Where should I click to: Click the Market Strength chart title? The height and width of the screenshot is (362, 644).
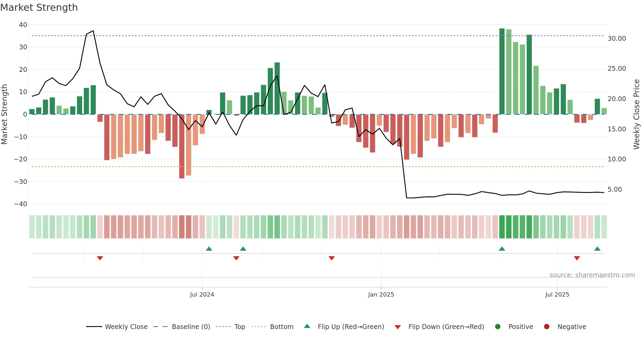39,8
